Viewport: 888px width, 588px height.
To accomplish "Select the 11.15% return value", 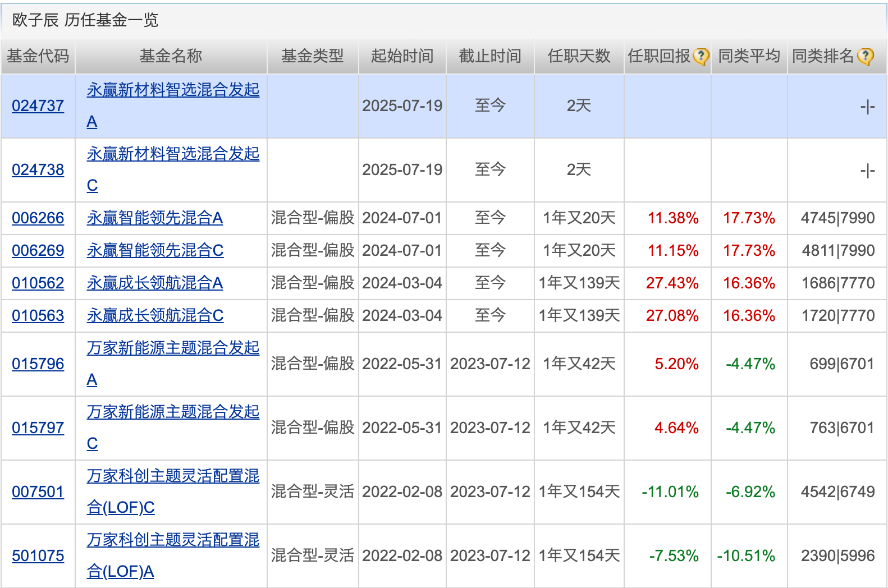I will pyautogui.click(x=673, y=250).
